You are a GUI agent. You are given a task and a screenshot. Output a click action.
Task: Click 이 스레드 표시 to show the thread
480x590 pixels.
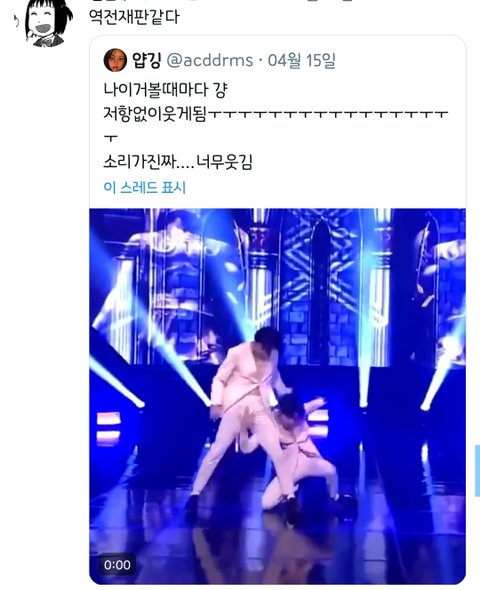click(145, 187)
